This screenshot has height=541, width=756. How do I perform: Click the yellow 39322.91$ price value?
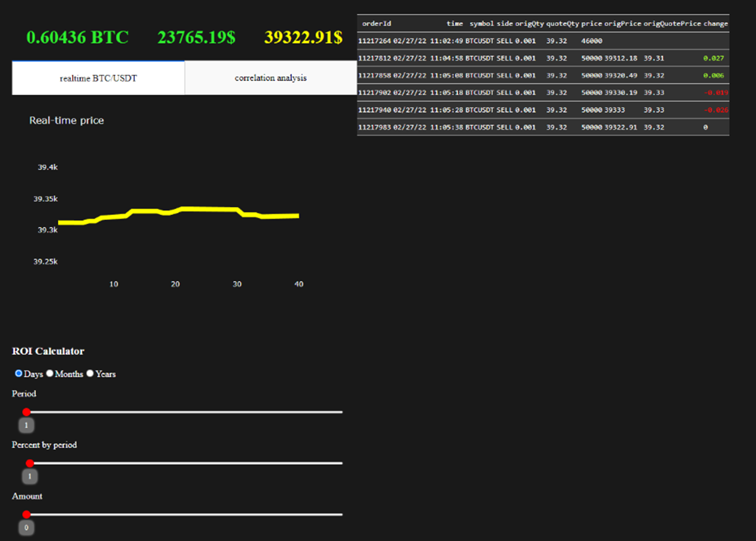303,37
